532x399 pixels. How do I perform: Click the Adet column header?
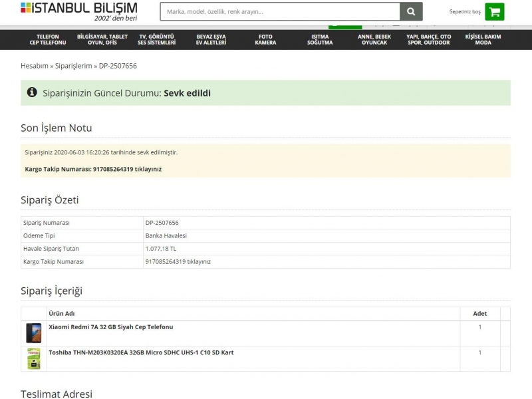[479, 313]
